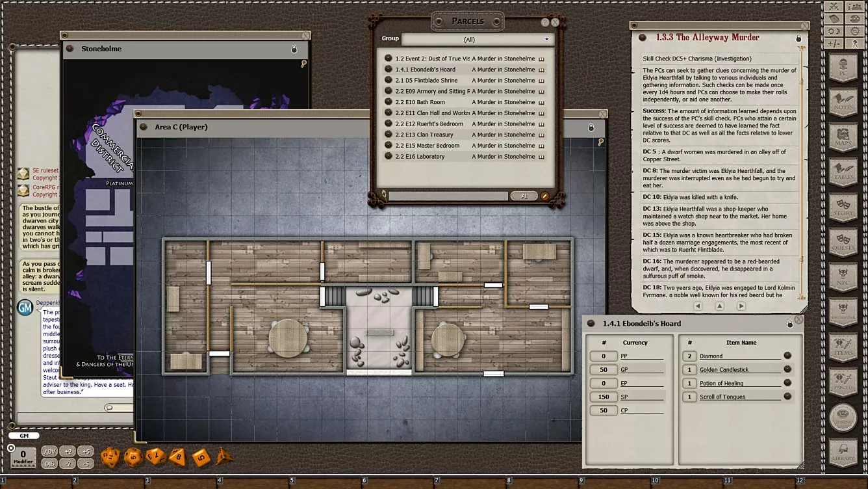Open the day/night lighting icon
Viewport: 868px width, 489px height.
834,31
